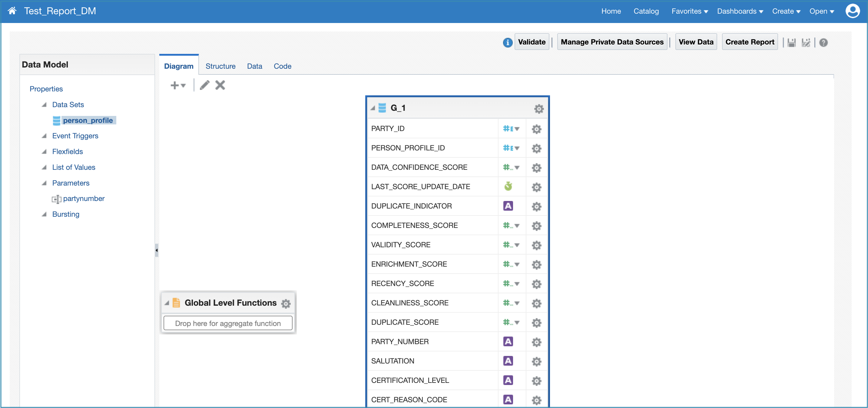Image resolution: width=868 pixels, height=408 pixels.
Task: Click the Save As icon
Action: click(x=806, y=42)
